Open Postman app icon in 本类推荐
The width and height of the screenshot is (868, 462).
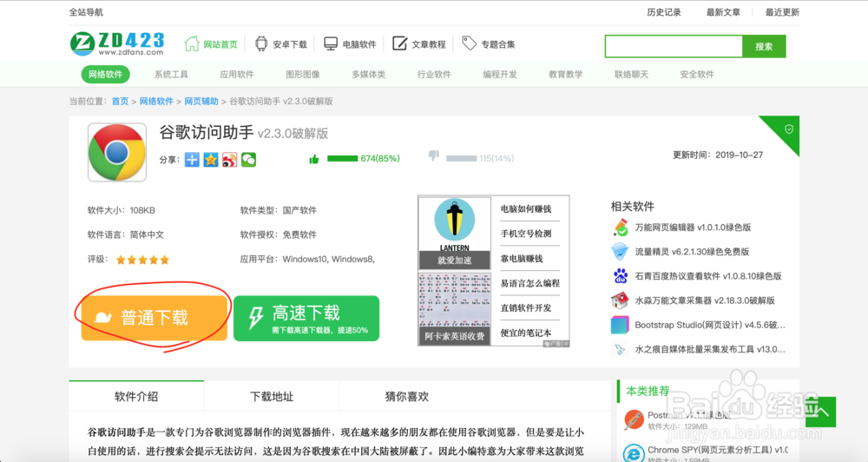634,420
